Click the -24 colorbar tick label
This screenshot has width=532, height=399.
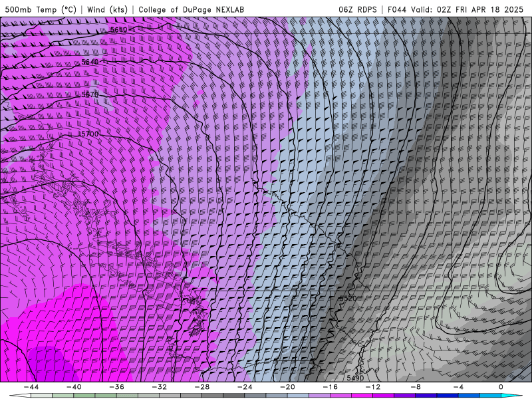(245, 387)
